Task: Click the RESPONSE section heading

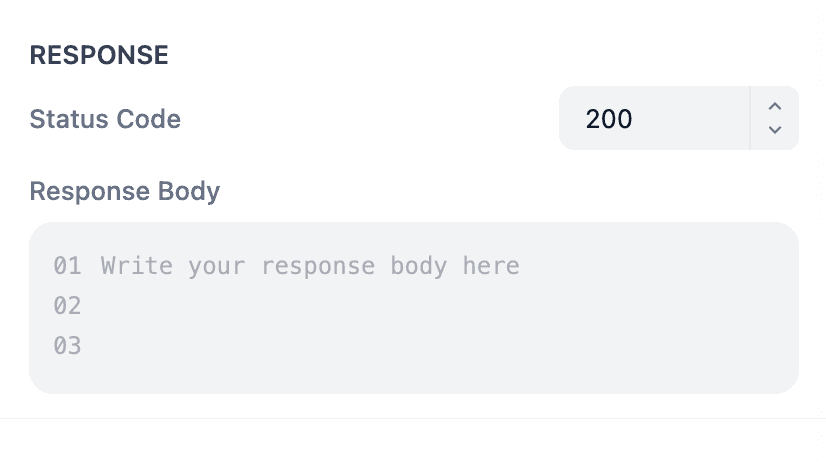Action: [x=99, y=56]
